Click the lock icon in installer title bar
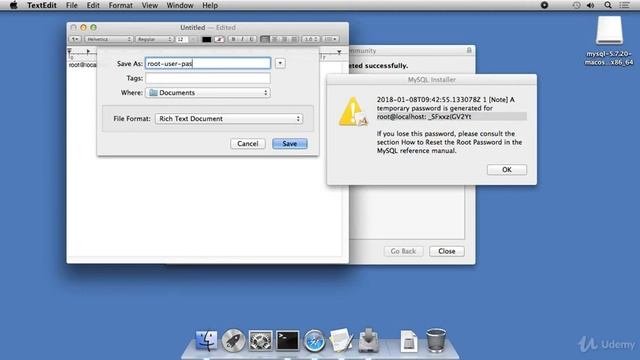 pyautogui.click(x=469, y=50)
